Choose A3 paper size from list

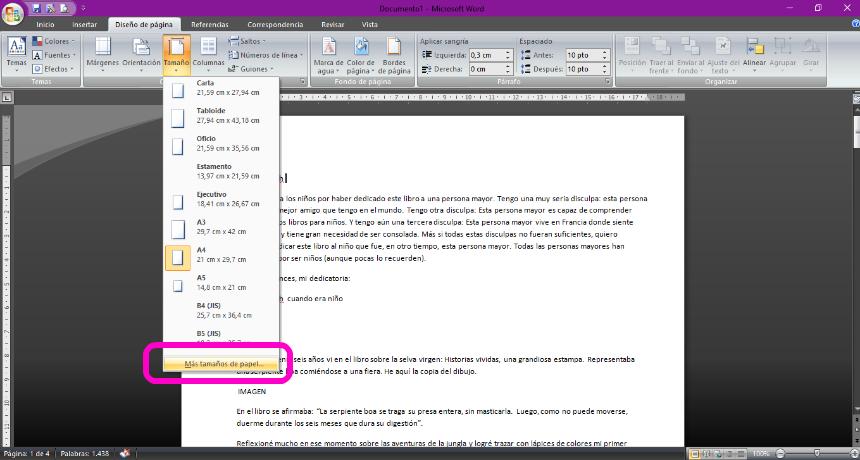pos(220,228)
